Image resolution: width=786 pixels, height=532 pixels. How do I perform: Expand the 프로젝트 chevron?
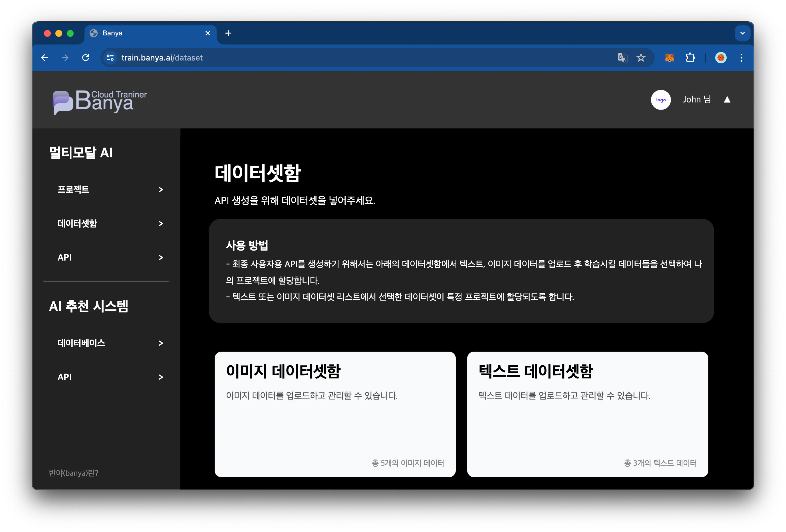(161, 190)
